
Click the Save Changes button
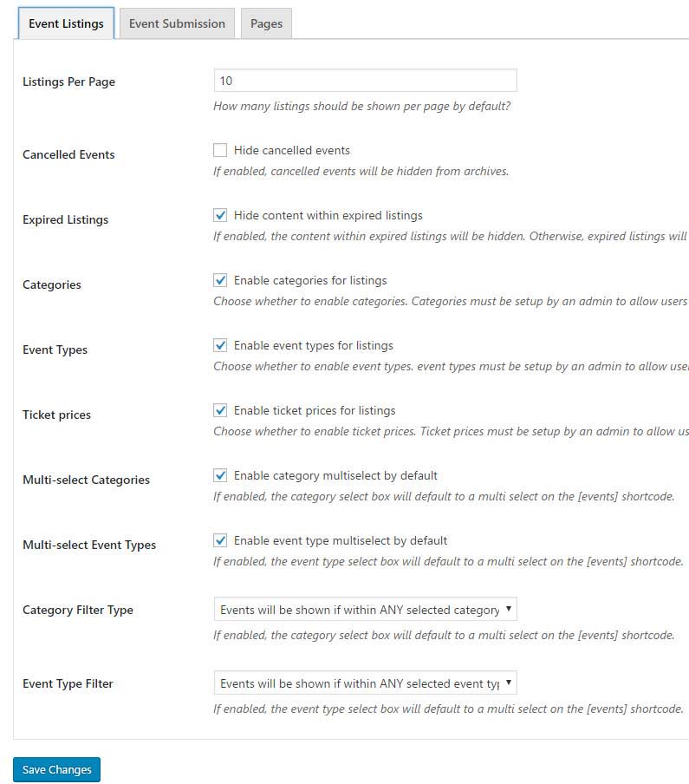(57, 769)
